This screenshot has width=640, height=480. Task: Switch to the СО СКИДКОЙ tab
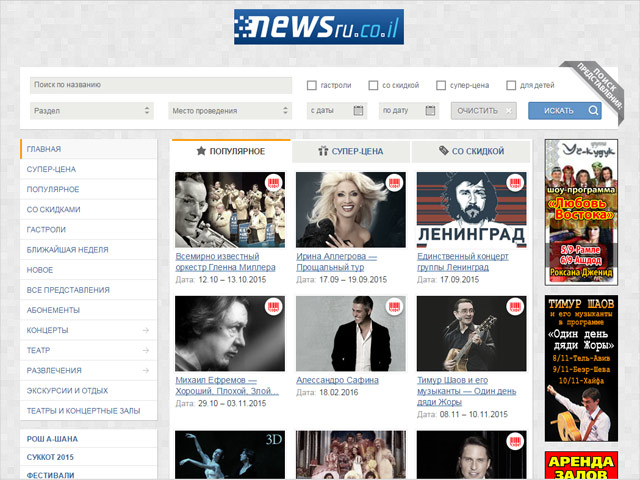pyautogui.click(x=471, y=151)
